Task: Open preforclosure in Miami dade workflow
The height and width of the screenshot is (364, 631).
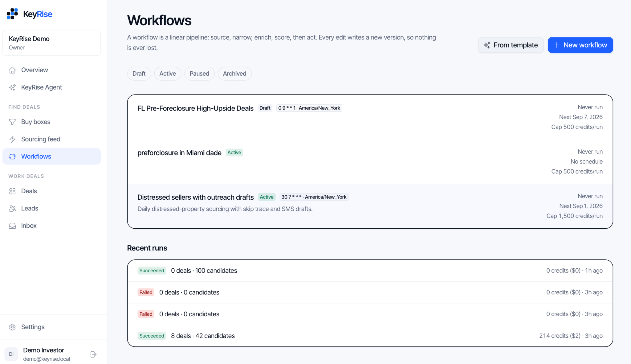Action: pos(370,162)
